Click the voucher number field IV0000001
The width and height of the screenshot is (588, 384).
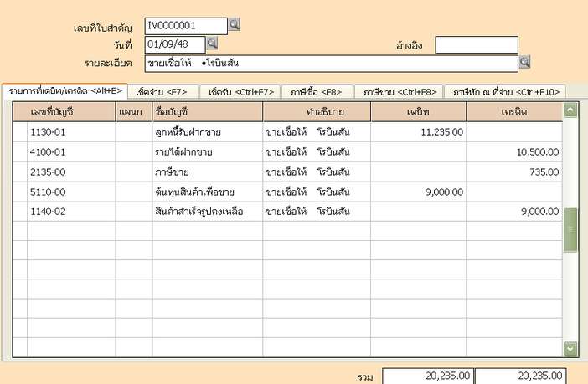point(185,26)
